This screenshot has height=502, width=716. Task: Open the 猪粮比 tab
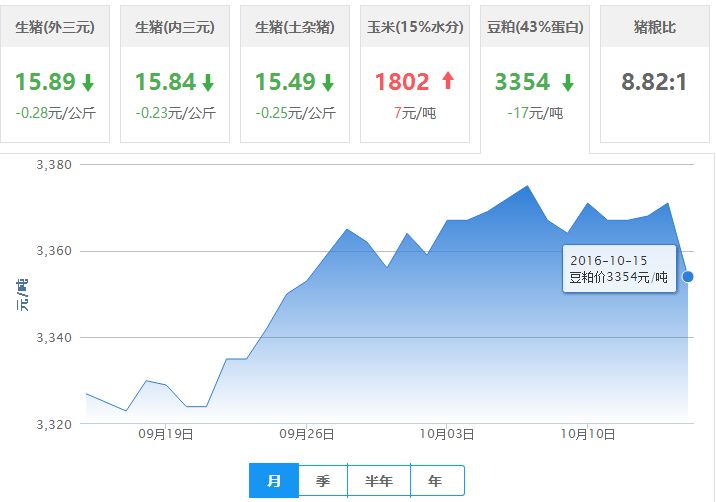click(655, 74)
